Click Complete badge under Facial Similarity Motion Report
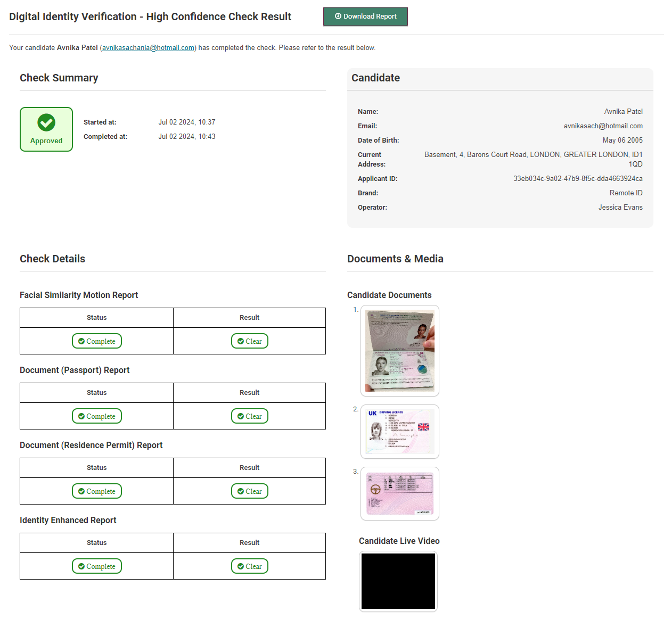Screen dimensions: 672x628 click(x=97, y=341)
